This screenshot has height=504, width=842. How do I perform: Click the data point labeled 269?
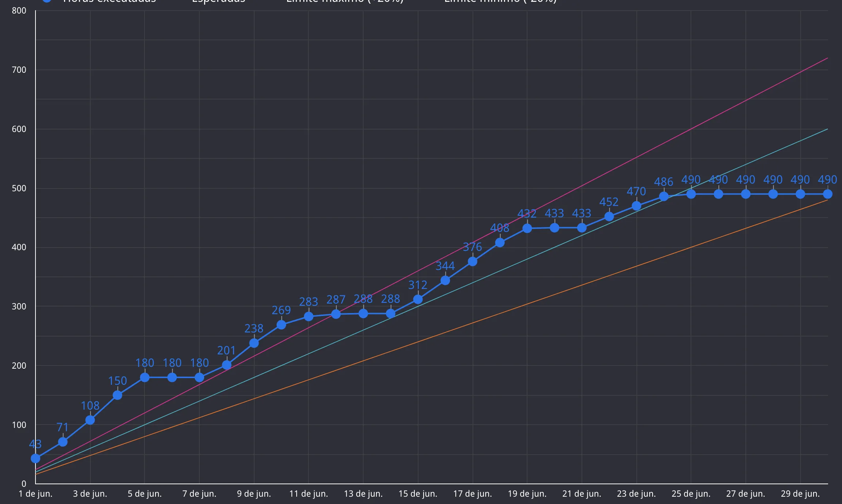[281, 325]
